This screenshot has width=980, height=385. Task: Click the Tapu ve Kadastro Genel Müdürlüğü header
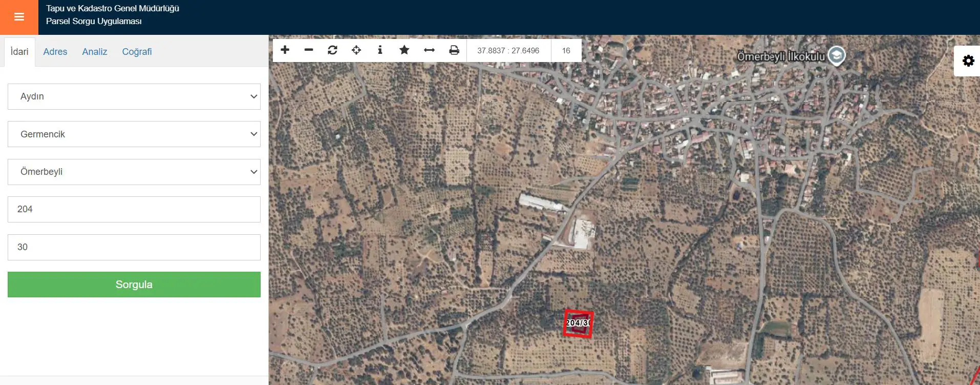point(113,8)
